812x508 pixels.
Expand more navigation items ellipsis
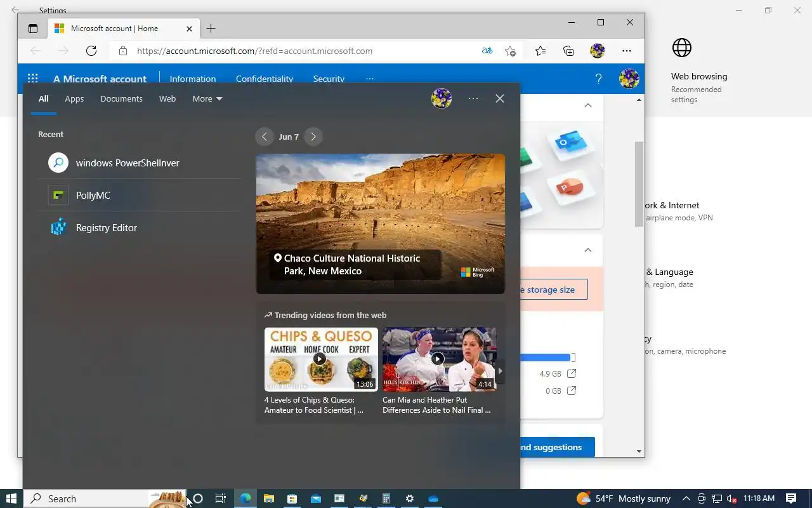click(x=370, y=79)
